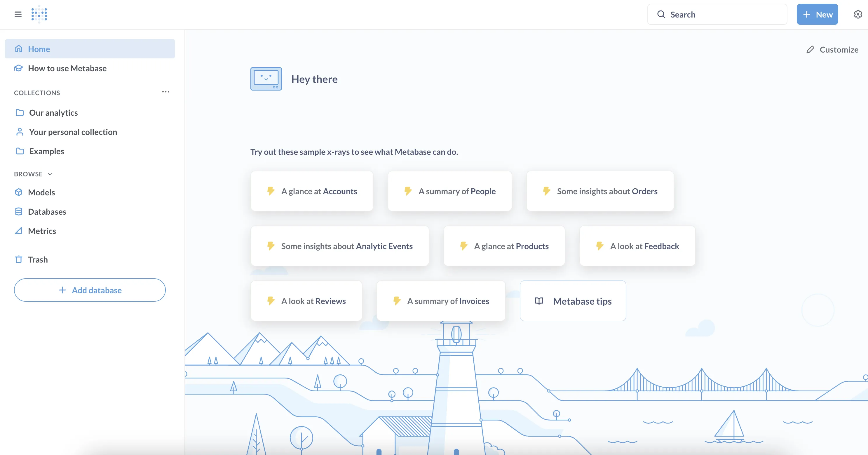Open the Examples collection

point(46,151)
